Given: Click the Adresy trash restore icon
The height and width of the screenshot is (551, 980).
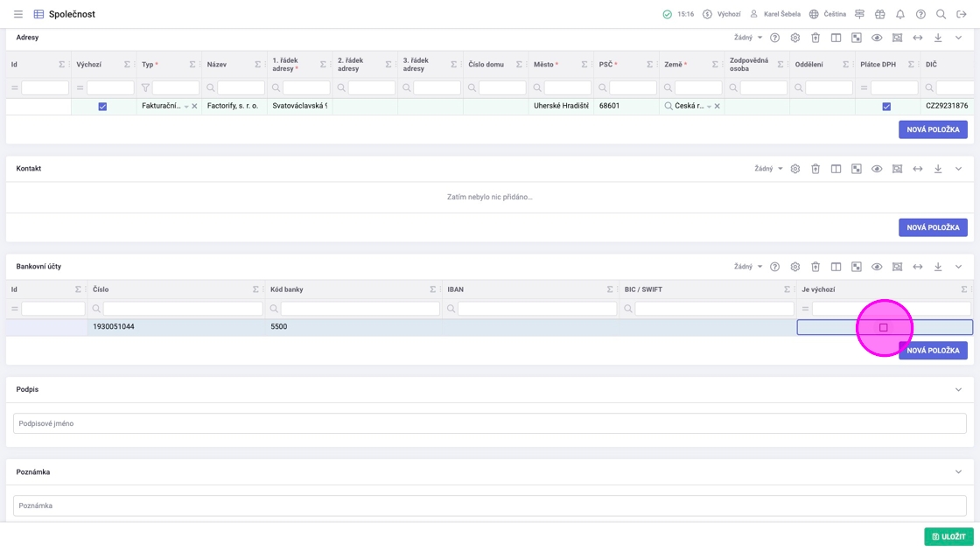Looking at the screenshot, I should coord(815,38).
